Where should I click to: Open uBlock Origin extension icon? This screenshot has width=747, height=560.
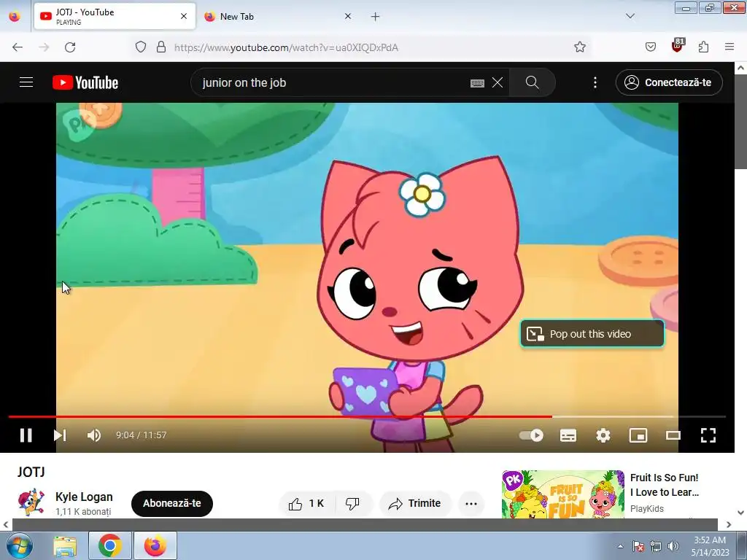[x=678, y=46]
